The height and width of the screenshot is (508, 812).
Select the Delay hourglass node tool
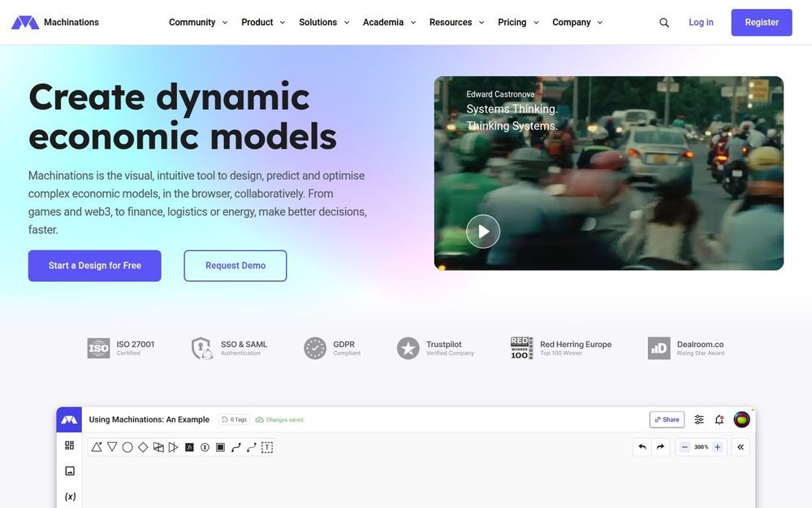click(205, 447)
